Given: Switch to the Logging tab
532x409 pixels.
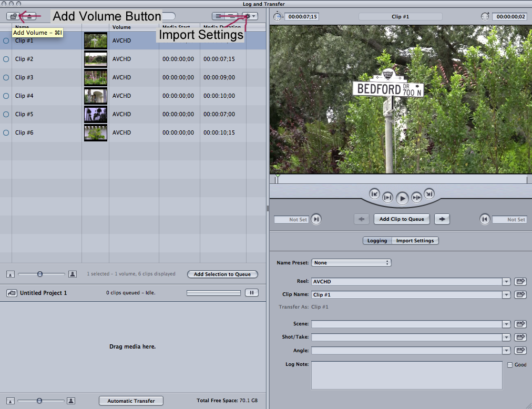Looking at the screenshot, I should coord(377,241).
